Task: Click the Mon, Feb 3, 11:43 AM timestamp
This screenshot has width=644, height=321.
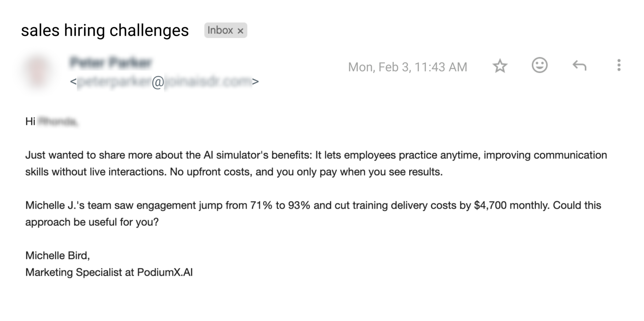Action: [x=407, y=67]
